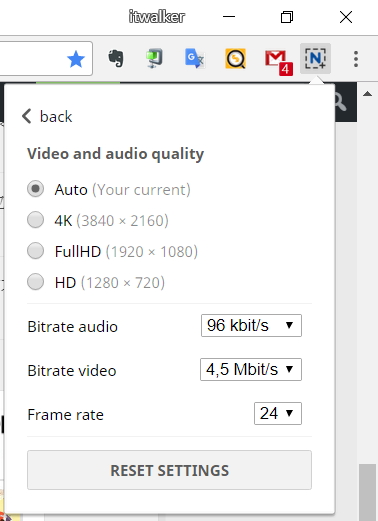This screenshot has height=521, width=378.
Task: Open the Gmail checker extension icon
Action: (279, 62)
